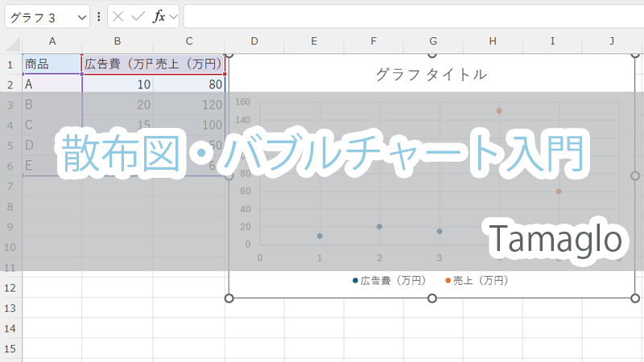Click cell C2 with value 80
The image size is (644, 362).
click(189, 84)
